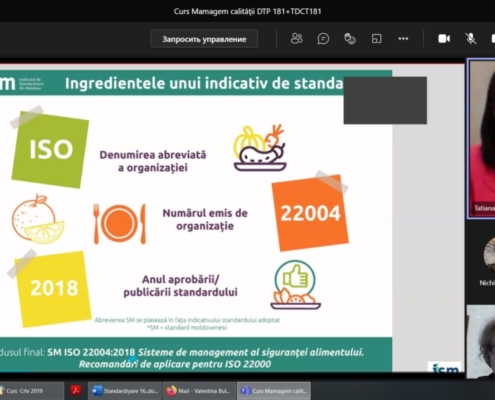The image size is (495, 400).
Task: Switch to Firefox Mail - Valentina window
Action: pyautogui.click(x=199, y=391)
